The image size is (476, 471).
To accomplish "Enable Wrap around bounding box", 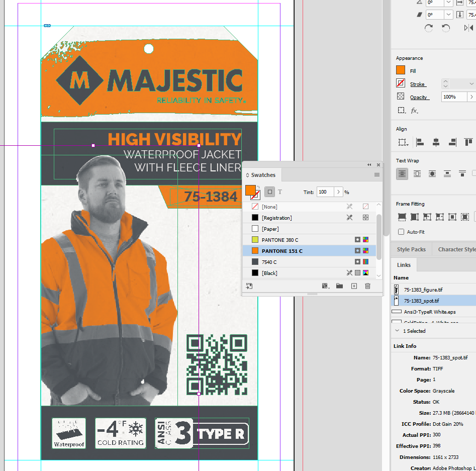I will click(417, 174).
